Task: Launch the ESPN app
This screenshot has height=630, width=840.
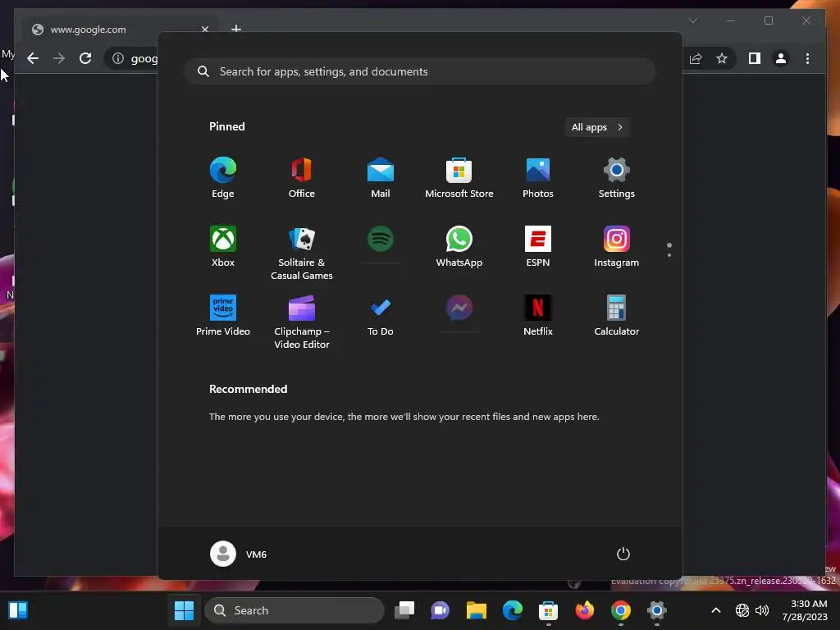Action: point(538,247)
